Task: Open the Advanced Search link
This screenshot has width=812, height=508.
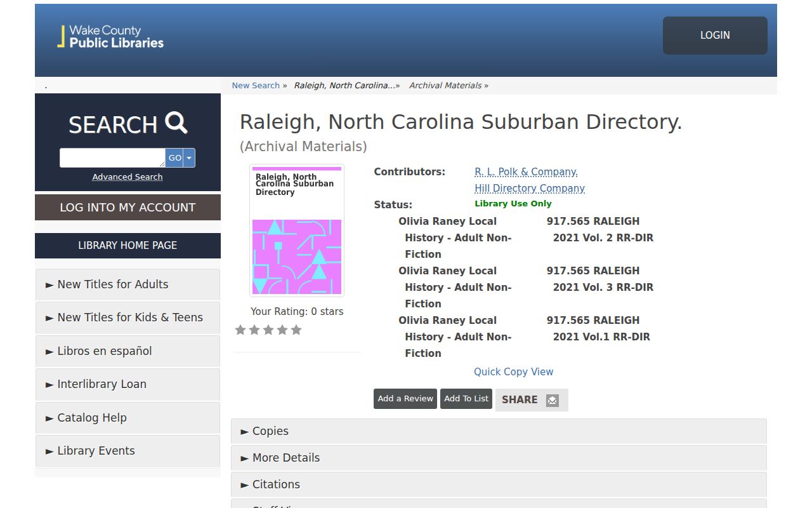Action: click(128, 177)
